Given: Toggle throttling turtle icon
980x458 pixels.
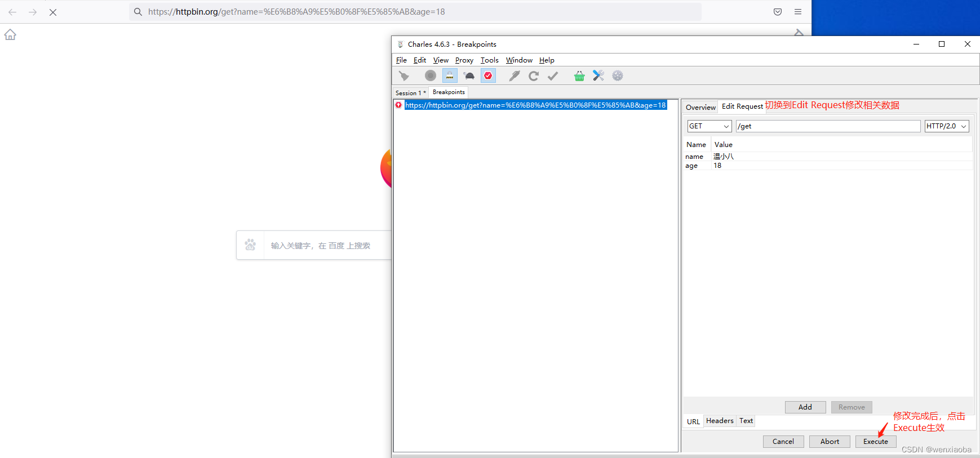Looking at the screenshot, I should click(x=469, y=75).
